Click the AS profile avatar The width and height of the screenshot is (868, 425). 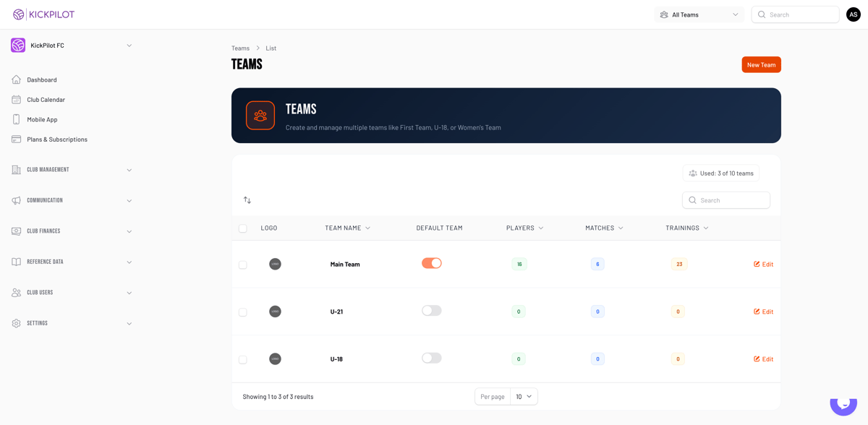[x=853, y=14]
